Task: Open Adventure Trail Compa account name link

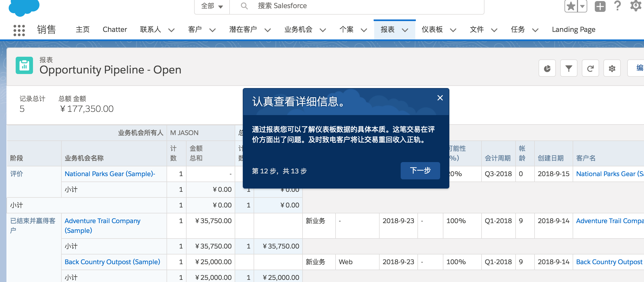Action: [x=610, y=221]
